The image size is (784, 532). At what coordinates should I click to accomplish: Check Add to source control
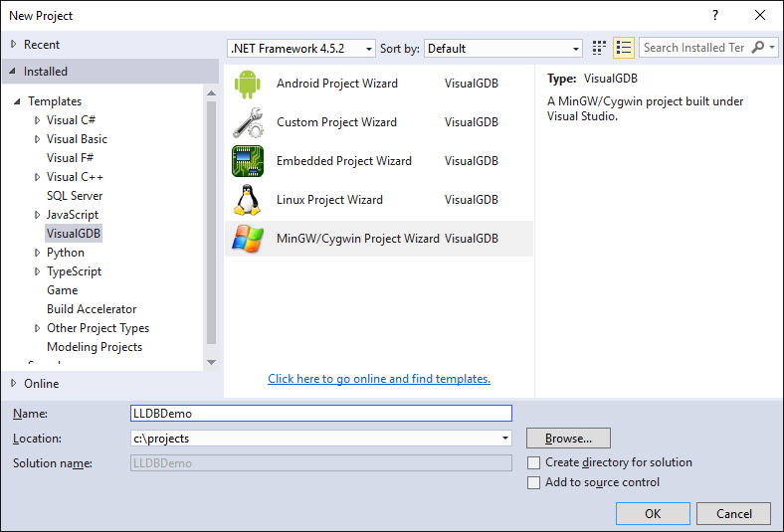[533, 483]
